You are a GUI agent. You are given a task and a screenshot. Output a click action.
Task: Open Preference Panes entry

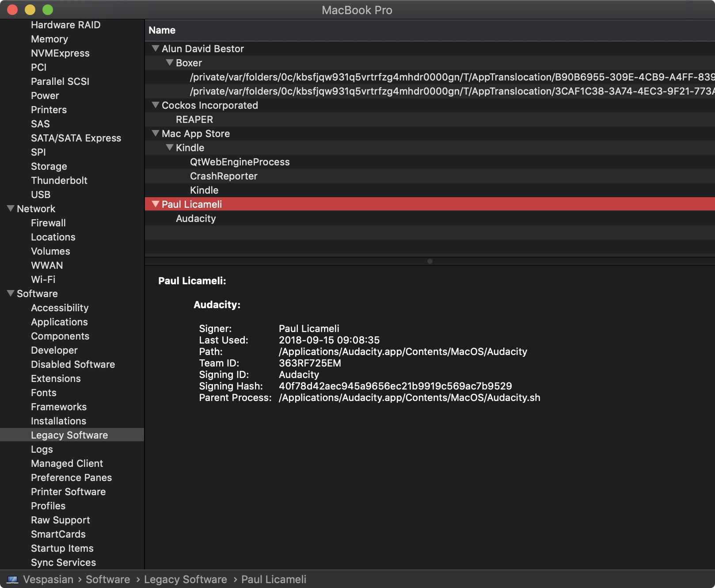[71, 477]
